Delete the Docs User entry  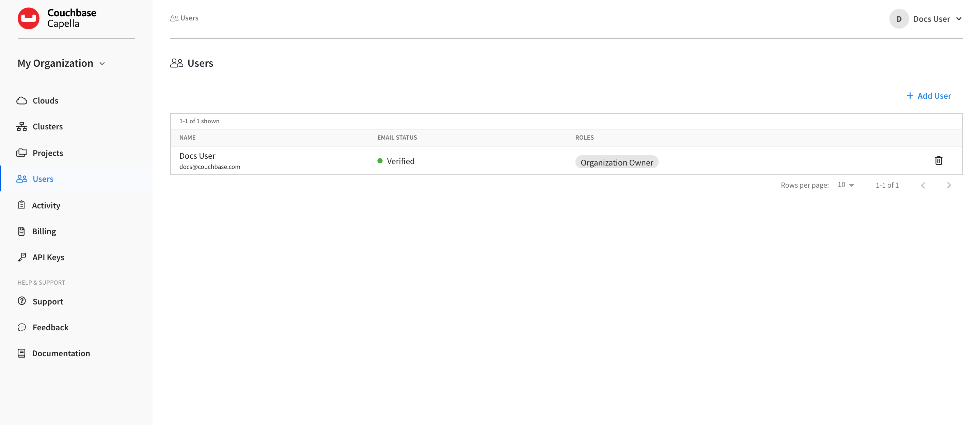pyautogui.click(x=939, y=160)
